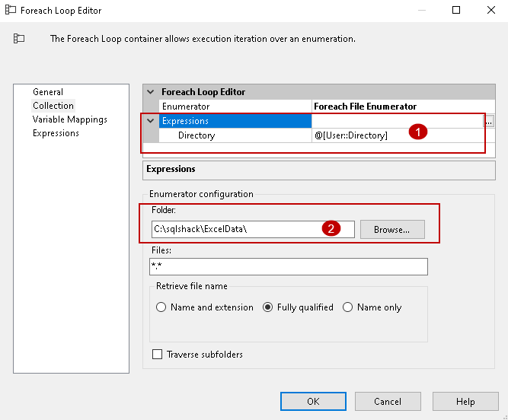
Task: Collapse the Foreach Loop Editor property group
Action: click(150, 92)
